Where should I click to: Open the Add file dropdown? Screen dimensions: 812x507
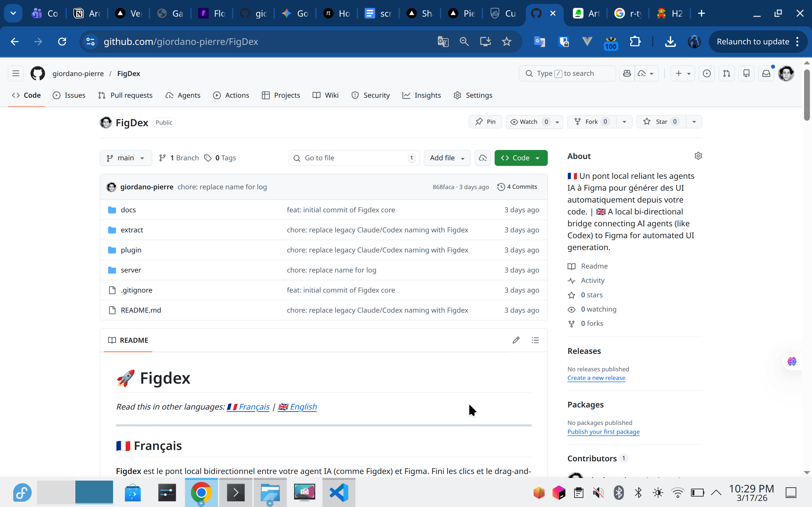pyautogui.click(x=447, y=158)
